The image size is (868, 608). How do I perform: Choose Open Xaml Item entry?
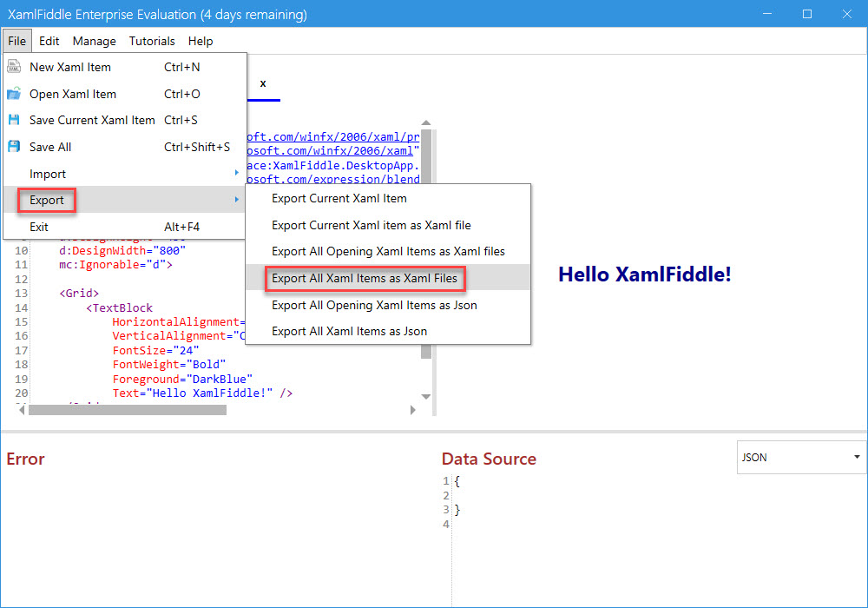(124, 94)
